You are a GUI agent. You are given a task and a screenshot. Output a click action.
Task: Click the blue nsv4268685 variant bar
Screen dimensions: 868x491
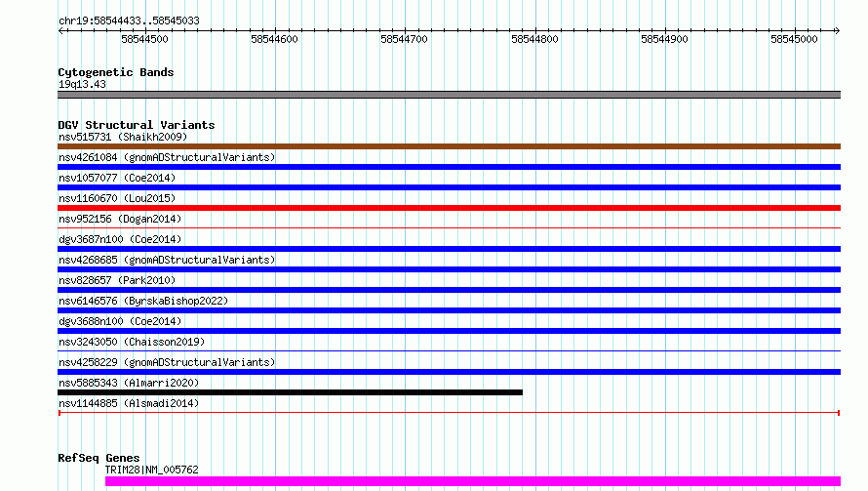pos(449,269)
